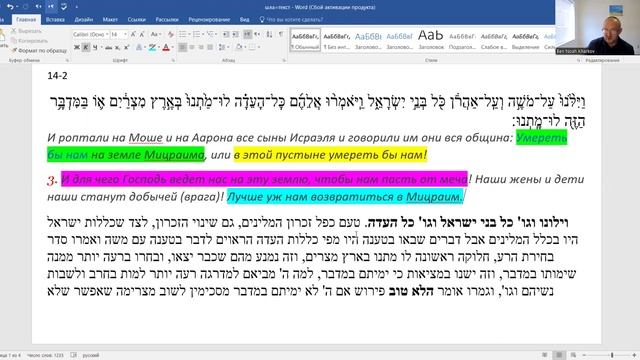Apply red font color

tap(165, 47)
